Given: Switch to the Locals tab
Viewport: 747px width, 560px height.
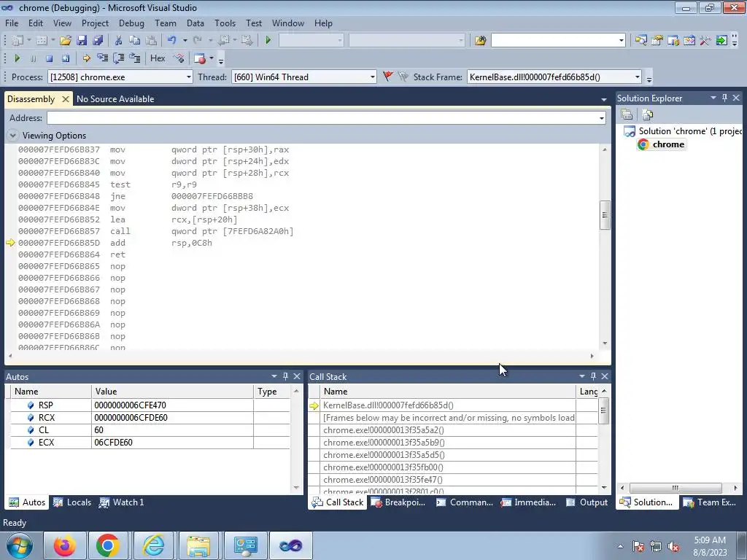Looking at the screenshot, I should click(x=72, y=502).
